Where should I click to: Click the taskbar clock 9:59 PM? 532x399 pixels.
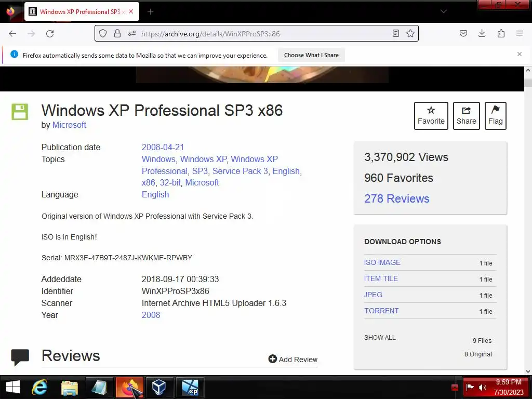pos(508,382)
